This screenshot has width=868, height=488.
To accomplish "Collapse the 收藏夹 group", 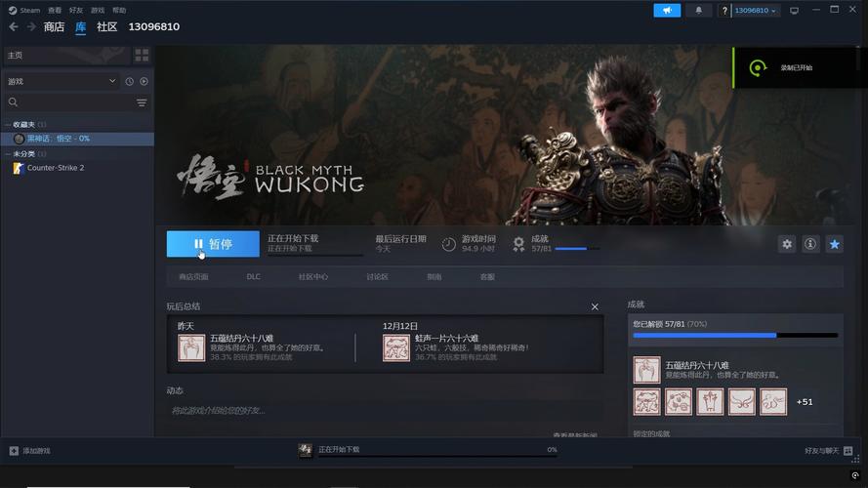I will pos(6,125).
